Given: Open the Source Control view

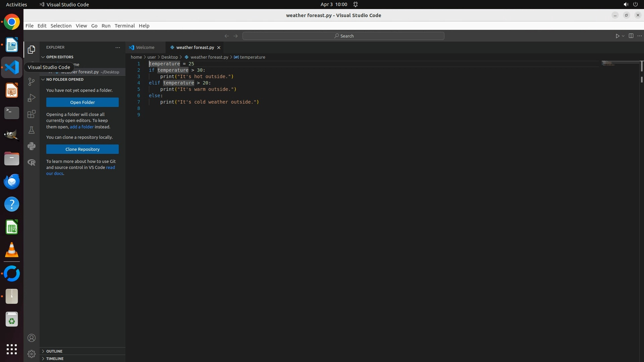Looking at the screenshot, I should tap(32, 82).
